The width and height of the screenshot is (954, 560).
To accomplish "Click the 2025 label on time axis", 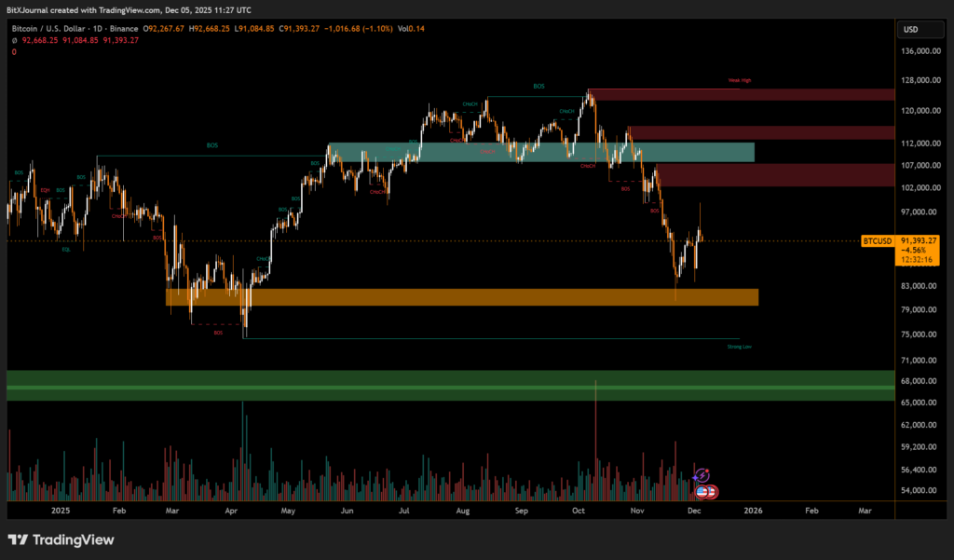I will [61, 511].
